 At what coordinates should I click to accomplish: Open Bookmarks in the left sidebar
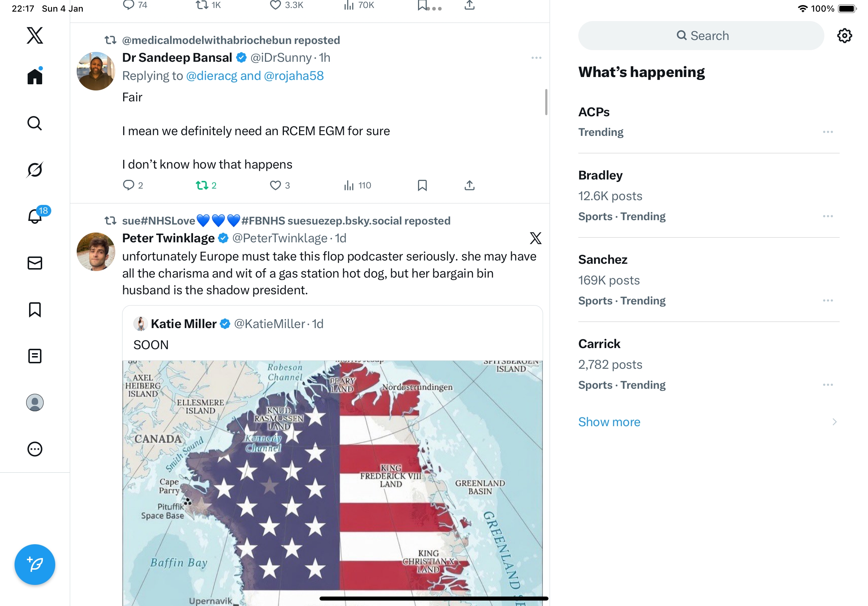click(x=35, y=310)
